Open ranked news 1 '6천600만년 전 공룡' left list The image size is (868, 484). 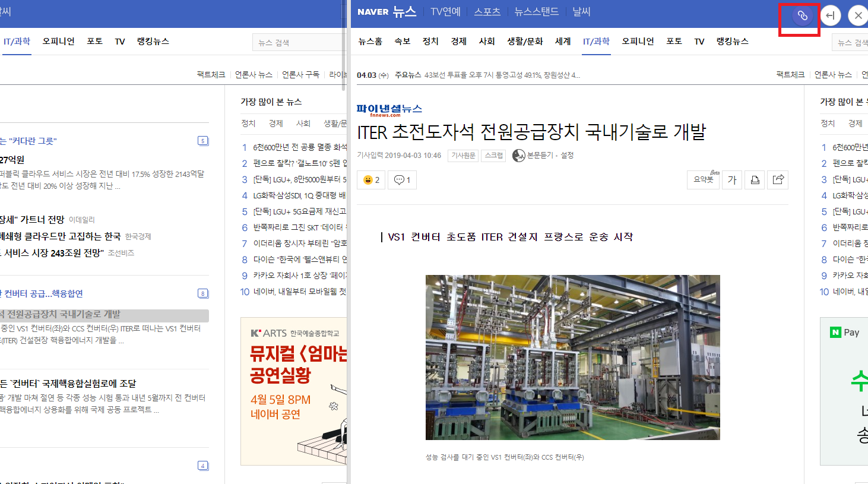click(300, 147)
